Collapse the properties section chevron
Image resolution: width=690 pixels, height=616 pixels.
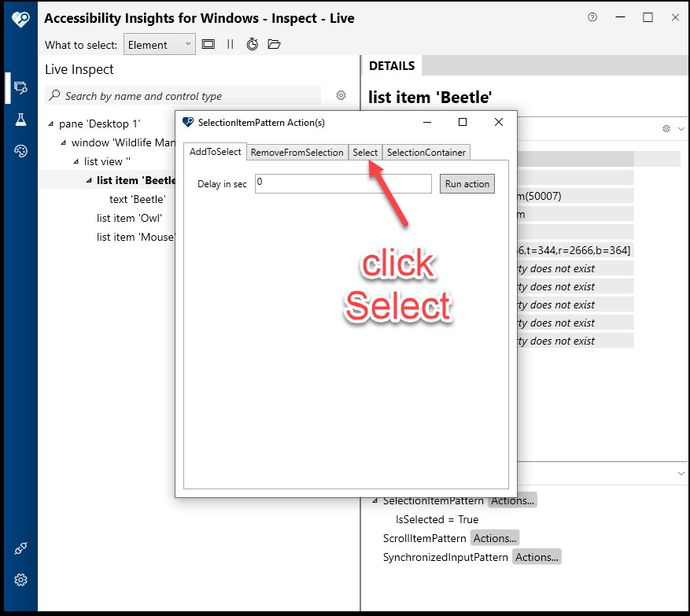(681, 129)
